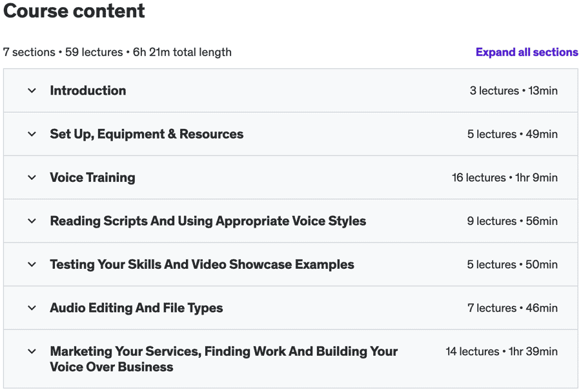The image size is (581, 392).
Task: Expand Audio Editing And File Types chevron
Action: [x=32, y=308]
